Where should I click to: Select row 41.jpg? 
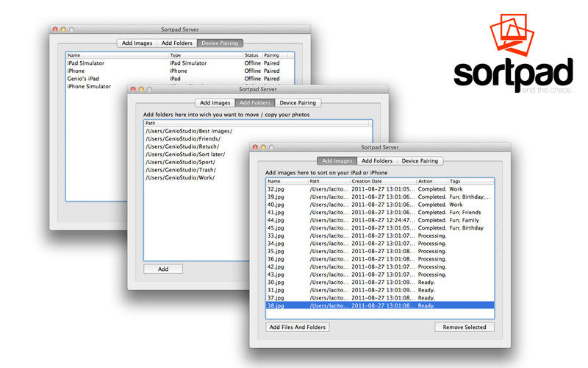(x=380, y=213)
